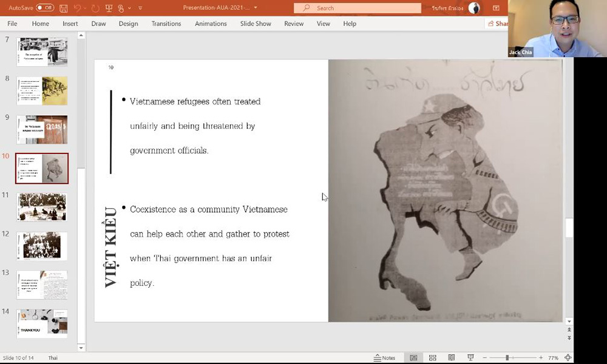Screen dimensions: 607x364
Task: Open the File menu
Action: point(12,24)
